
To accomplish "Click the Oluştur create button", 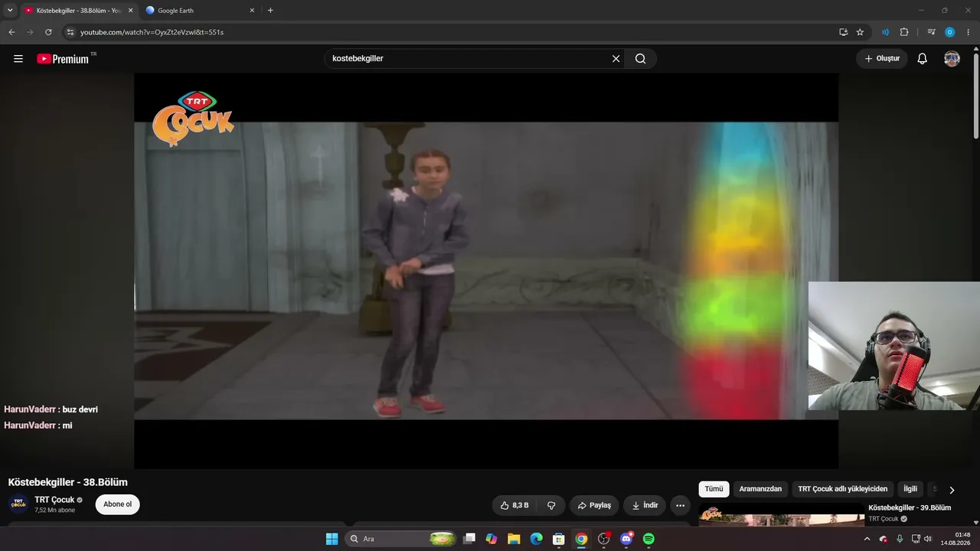I will point(882,59).
